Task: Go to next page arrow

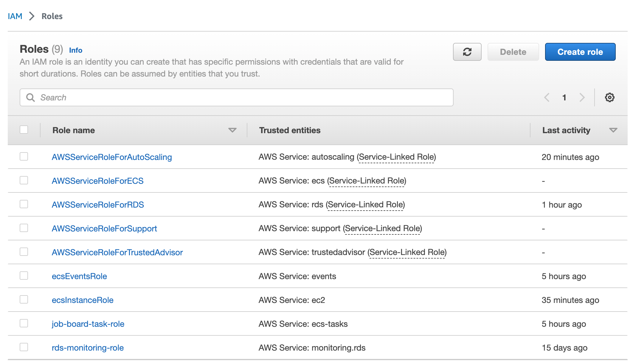Action: coord(582,97)
